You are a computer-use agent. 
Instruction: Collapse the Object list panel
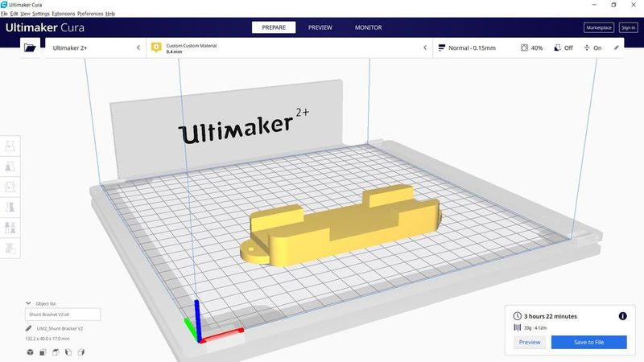[29, 303]
